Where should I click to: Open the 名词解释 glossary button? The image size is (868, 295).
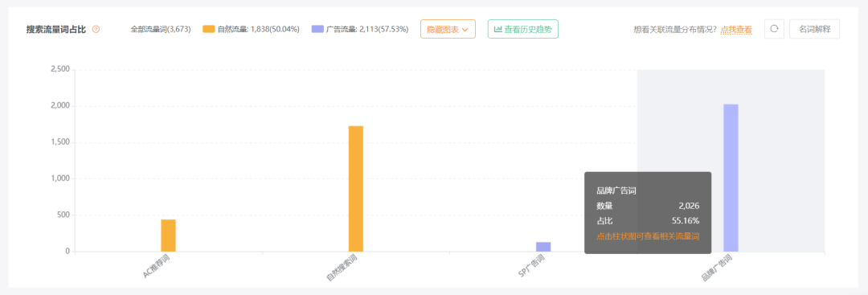814,29
